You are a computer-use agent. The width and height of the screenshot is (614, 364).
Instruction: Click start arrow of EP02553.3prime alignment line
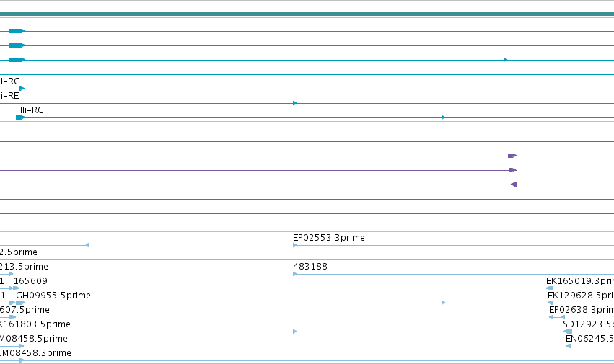coord(295,245)
